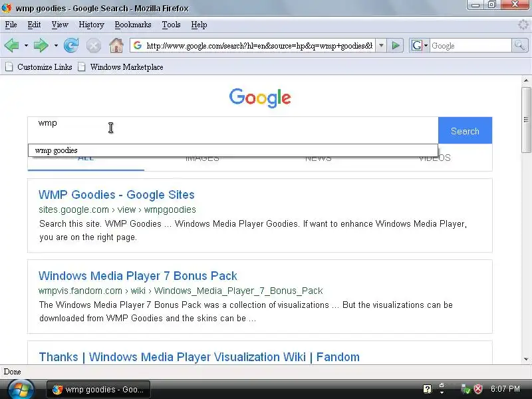Open the Bookmarks menu

coord(132,25)
